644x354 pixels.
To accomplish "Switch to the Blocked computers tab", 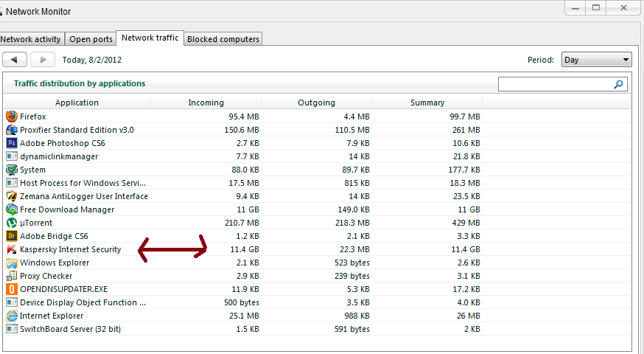I will [223, 39].
